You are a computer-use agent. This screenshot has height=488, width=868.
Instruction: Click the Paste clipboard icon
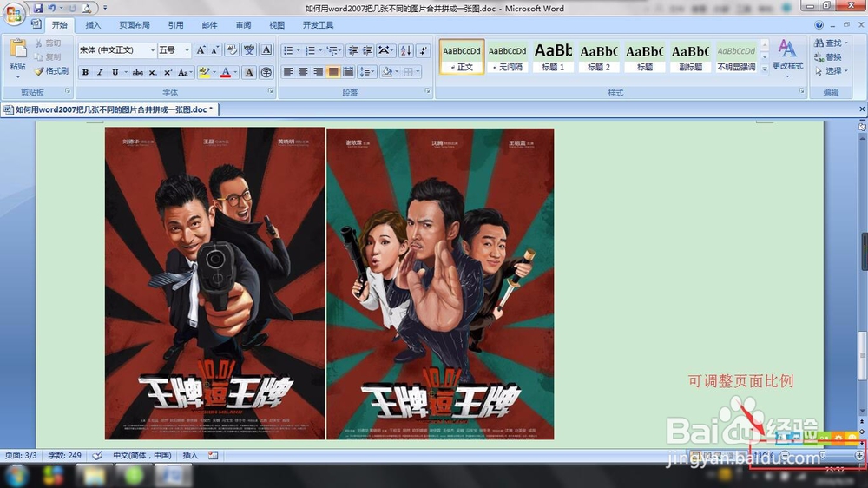point(17,49)
